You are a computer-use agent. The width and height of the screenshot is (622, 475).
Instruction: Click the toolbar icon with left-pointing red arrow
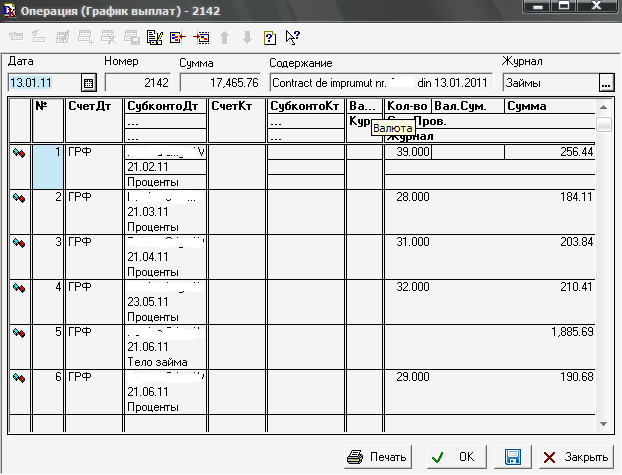point(178,39)
